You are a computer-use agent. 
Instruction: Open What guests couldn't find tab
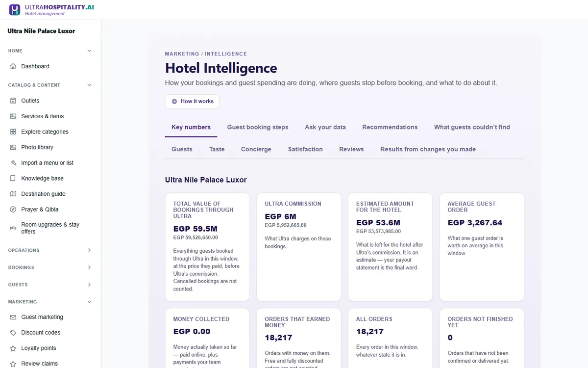click(472, 127)
